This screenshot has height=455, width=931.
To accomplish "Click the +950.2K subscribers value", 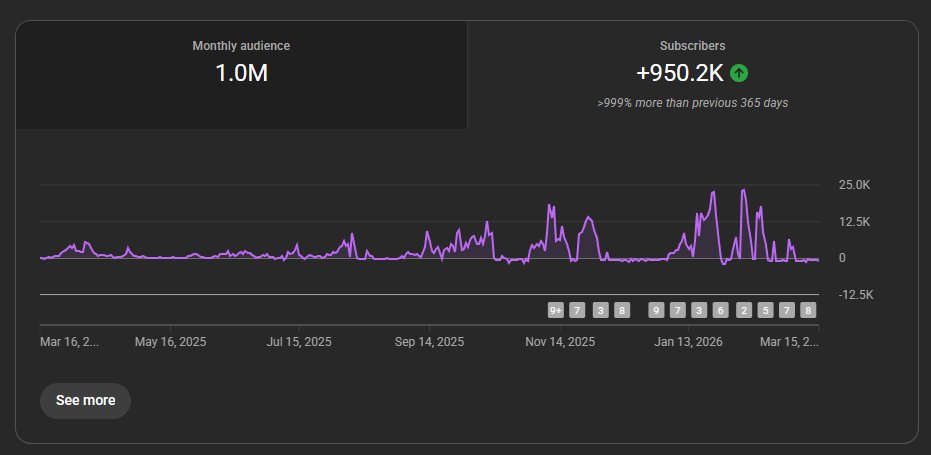I will pyautogui.click(x=680, y=73).
